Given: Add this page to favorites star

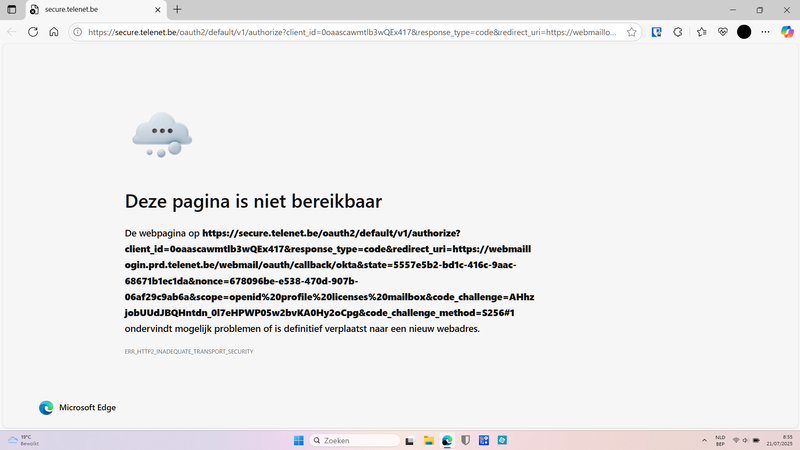Looking at the screenshot, I should tap(632, 32).
